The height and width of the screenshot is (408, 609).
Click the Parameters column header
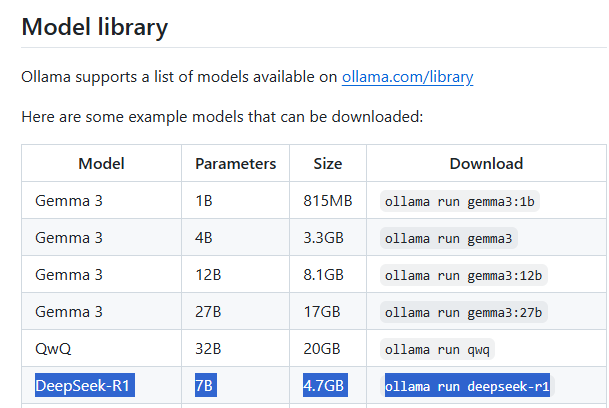pyautogui.click(x=235, y=164)
